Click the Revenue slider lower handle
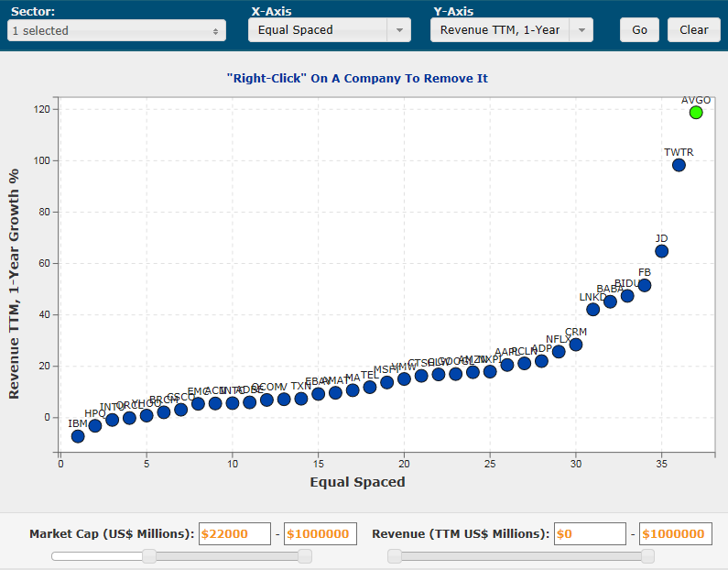The width and height of the screenshot is (728, 570). click(x=395, y=556)
